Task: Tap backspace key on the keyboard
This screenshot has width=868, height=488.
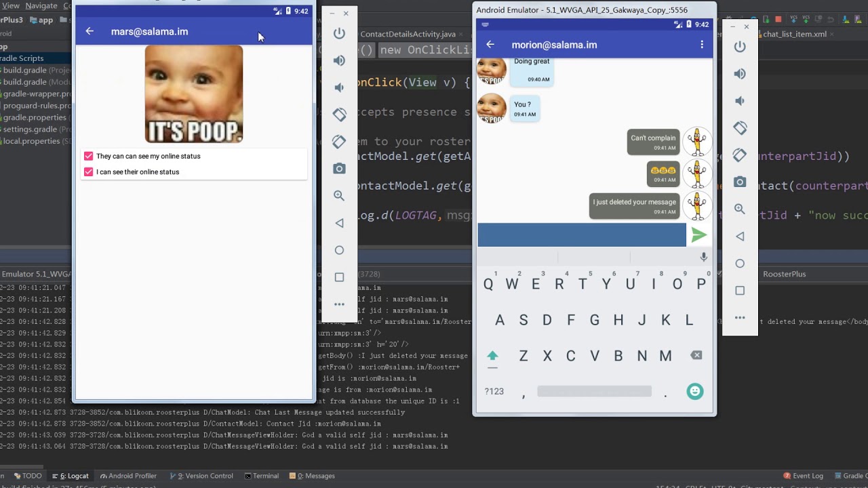Action: 696,355
